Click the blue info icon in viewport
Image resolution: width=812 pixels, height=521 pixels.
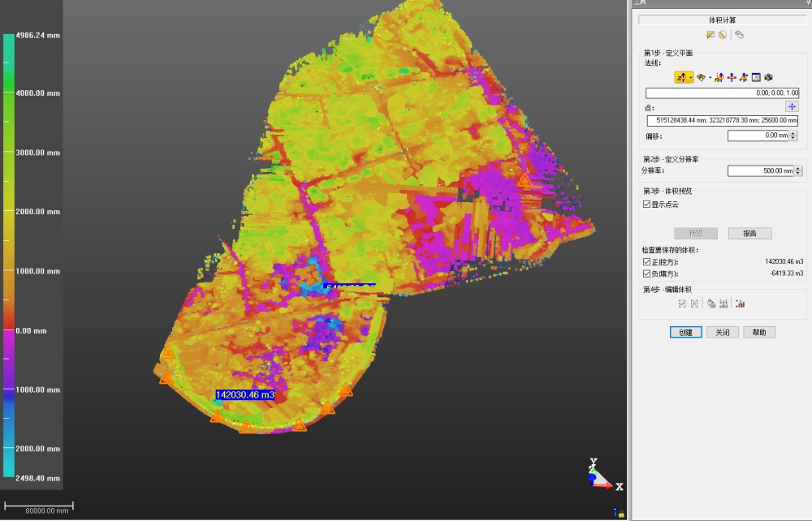click(615, 512)
